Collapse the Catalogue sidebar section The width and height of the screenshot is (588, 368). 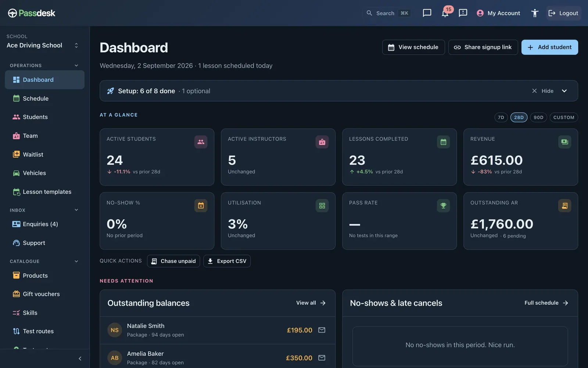click(76, 261)
